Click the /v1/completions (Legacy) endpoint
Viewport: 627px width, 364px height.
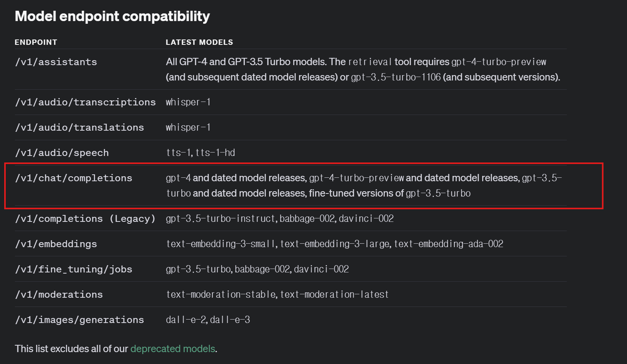[85, 219]
